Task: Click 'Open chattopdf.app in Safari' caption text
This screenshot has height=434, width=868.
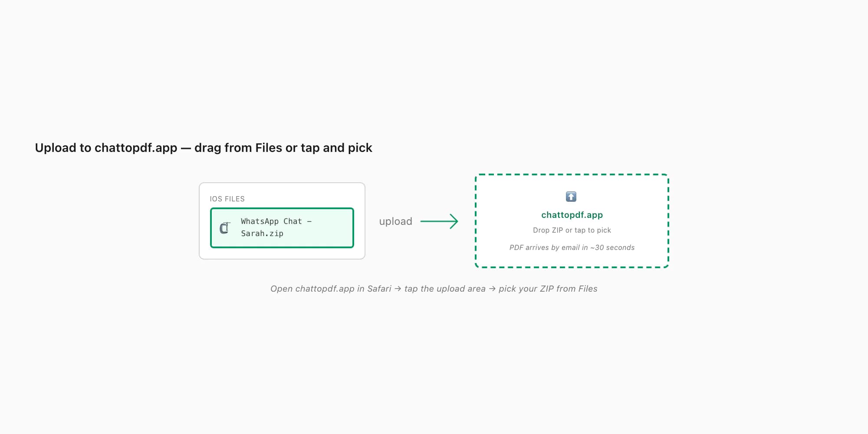Action: click(x=331, y=289)
